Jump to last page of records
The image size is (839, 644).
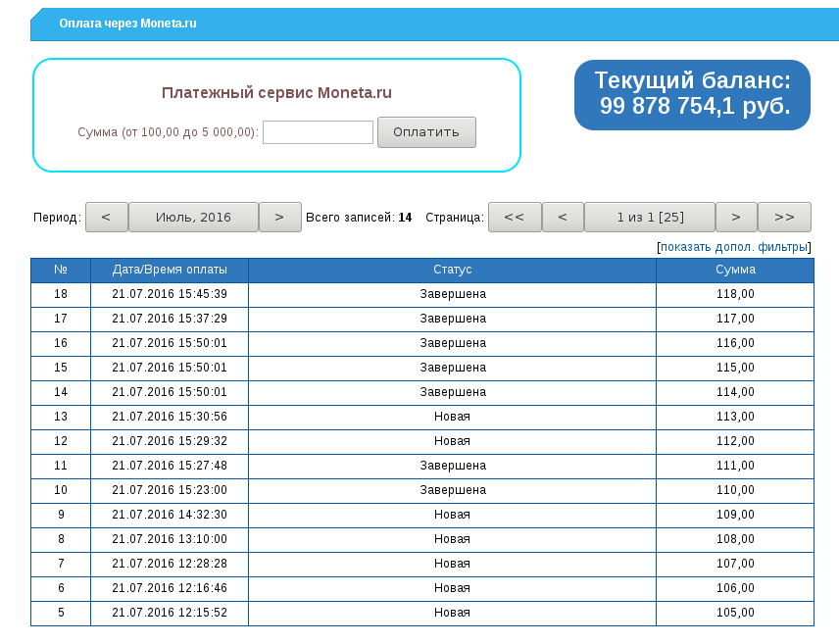784,218
